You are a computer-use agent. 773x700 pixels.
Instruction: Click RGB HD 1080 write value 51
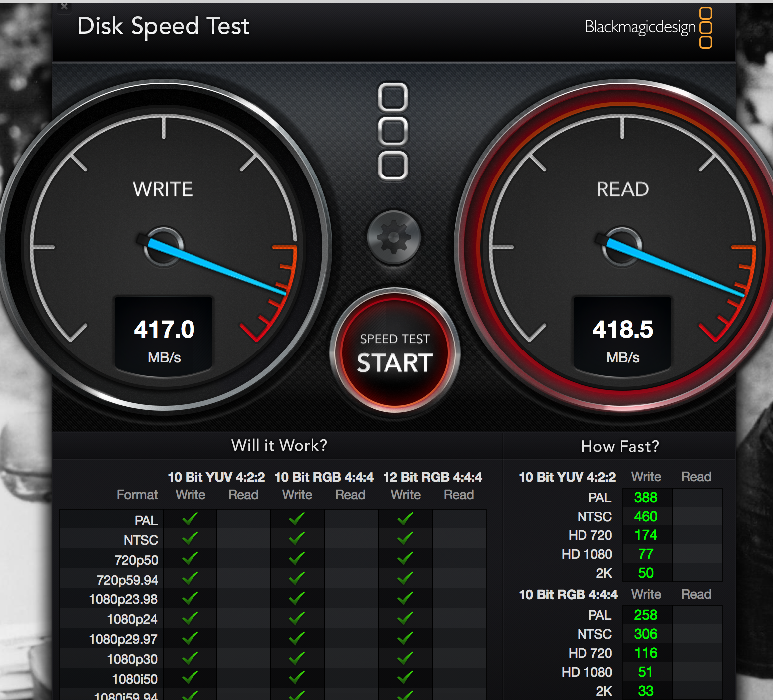[x=646, y=672]
